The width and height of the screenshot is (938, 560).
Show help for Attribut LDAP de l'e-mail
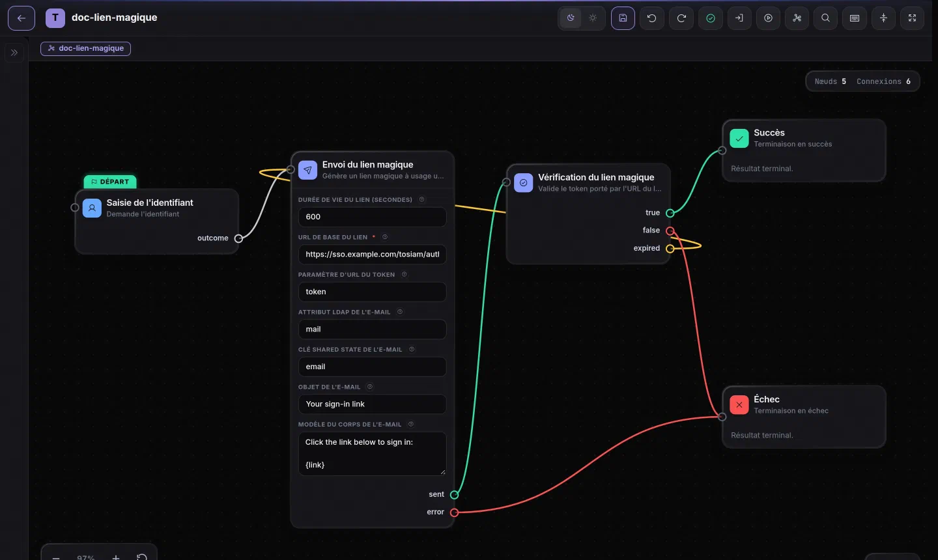400,312
